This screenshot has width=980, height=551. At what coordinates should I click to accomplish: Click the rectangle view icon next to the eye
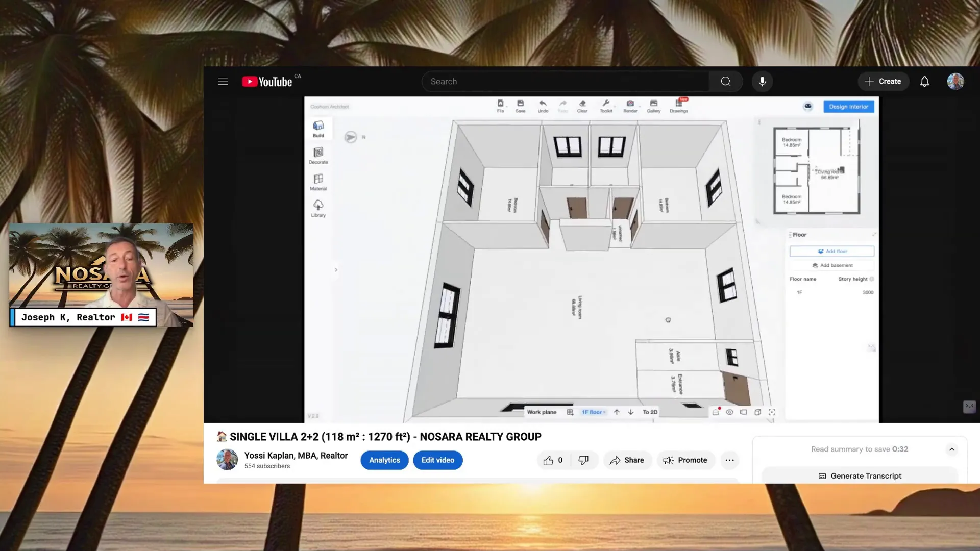(744, 412)
